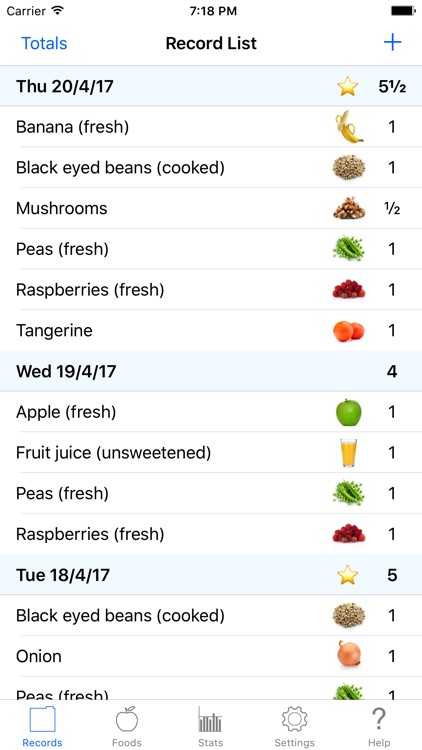Tap the Thu 20/4/17 Raspberries image
422x750 pixels.
(x=349, y=289)
